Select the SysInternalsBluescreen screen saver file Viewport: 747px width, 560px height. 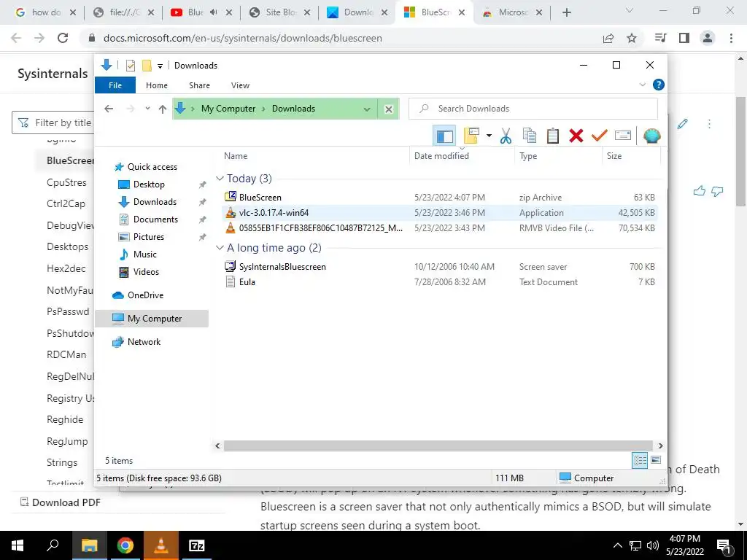pyautogui.click(x=440, y=267)
